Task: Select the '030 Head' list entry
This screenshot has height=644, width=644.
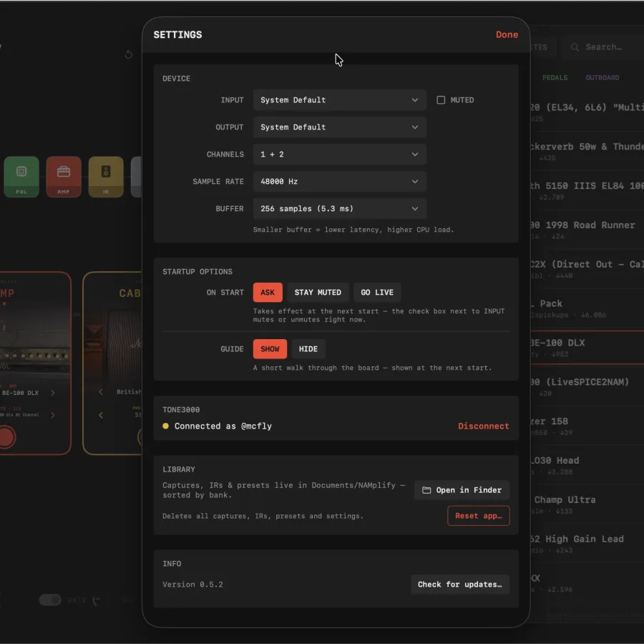Action: coord(587,465)
